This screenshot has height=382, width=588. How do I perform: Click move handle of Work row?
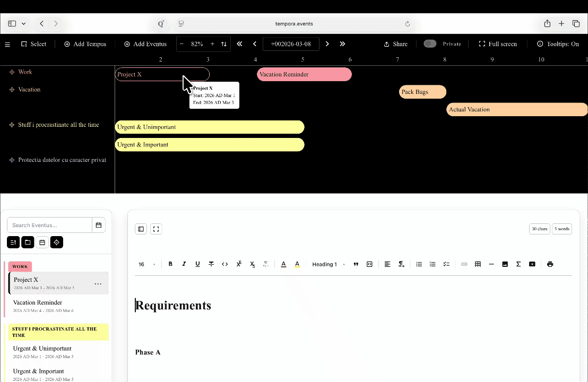[12, 72]
